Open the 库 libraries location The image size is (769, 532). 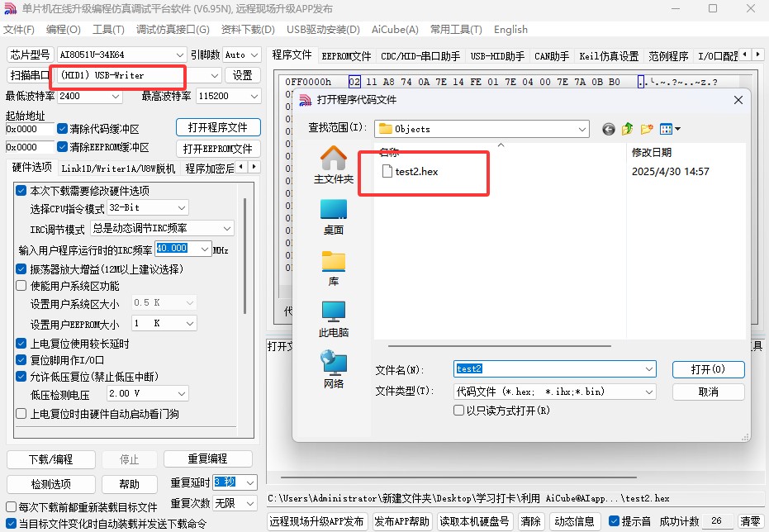334,268
